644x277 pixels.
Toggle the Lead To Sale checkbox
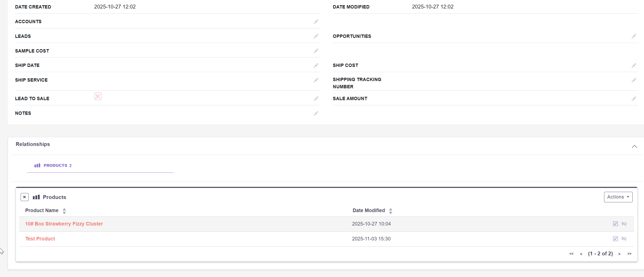pos(98,96)
